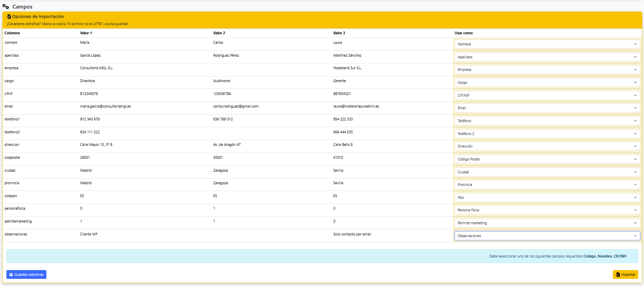Select the cell 'Consultoría MGL S.L.'
This screenshot has width=644, height=286.
click(x=97, y=68)
